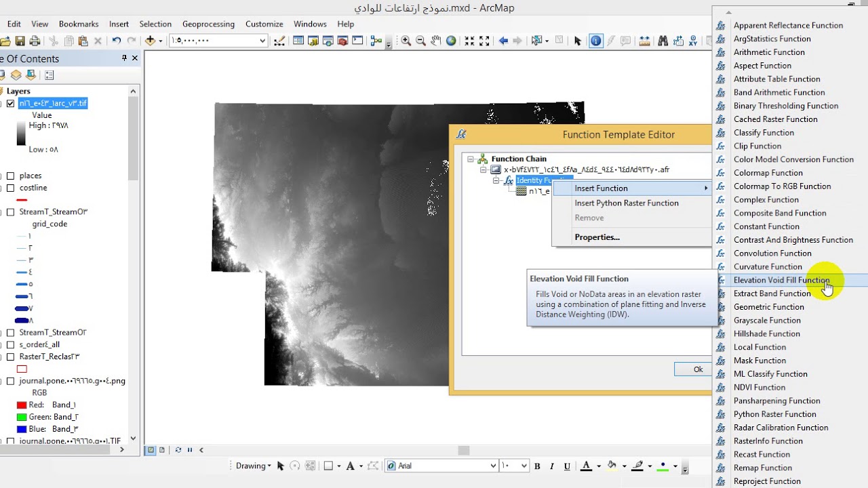Check the RasterT_Reclas layer checkbox
This screenshot has height=488, width=868.
click(x=10, y=357)
